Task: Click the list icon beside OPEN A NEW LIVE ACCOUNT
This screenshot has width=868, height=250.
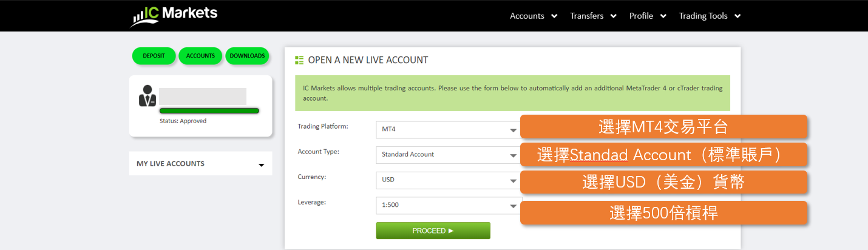Action: coord(299,60)
